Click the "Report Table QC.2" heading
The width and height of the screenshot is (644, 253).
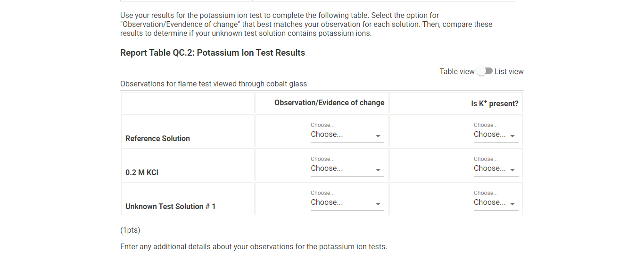tap(213, 53)
